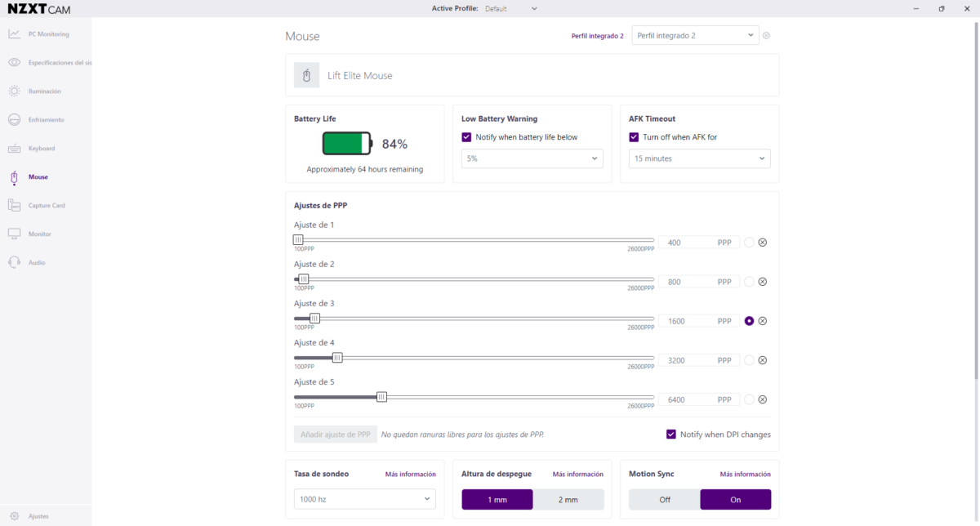Click the 3200 PPP input field
Image resolution: width=980 pixels, height=526 pixels.
pyautogui.click(x=698, y=360)
